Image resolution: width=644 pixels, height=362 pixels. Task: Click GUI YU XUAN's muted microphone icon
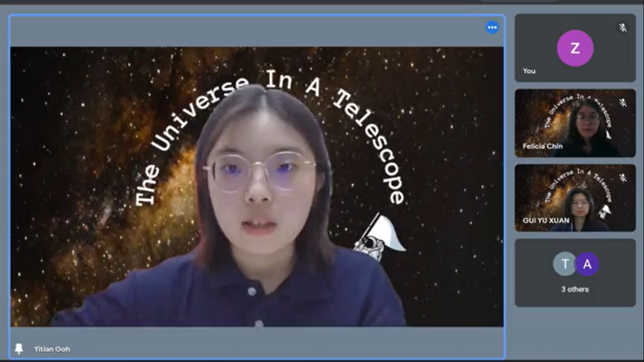(623, 178)
